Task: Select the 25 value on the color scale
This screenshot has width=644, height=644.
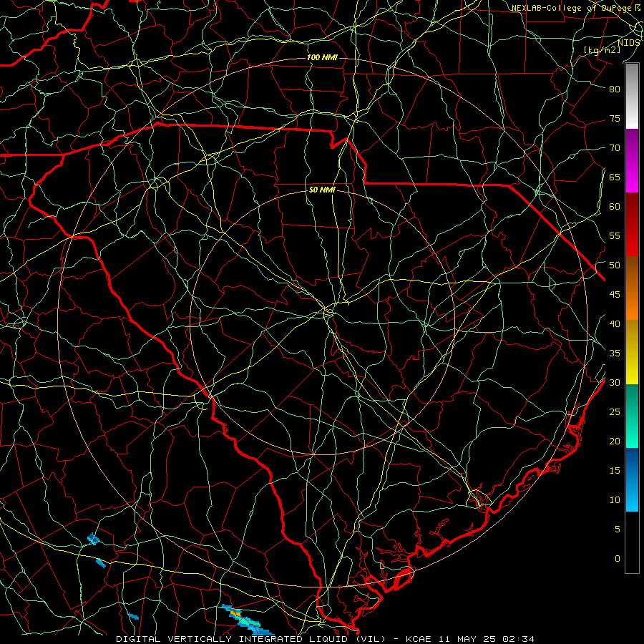Action: [615, 412]
